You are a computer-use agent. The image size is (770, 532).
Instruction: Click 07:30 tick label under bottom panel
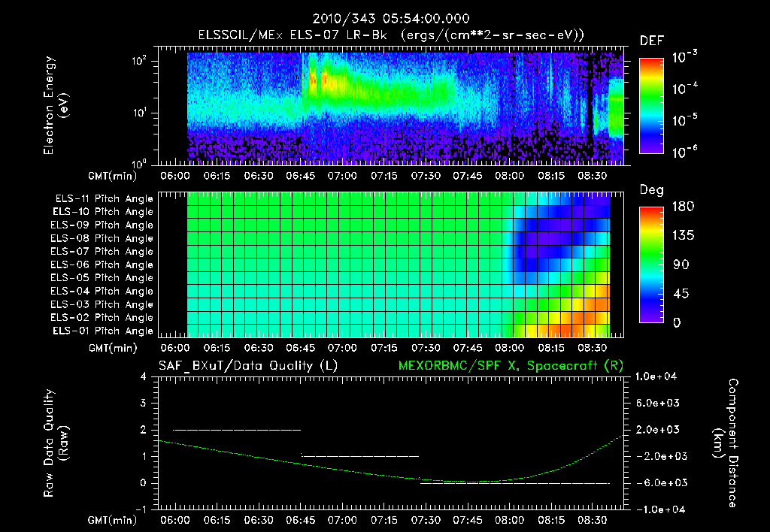(x=426, y=520)
